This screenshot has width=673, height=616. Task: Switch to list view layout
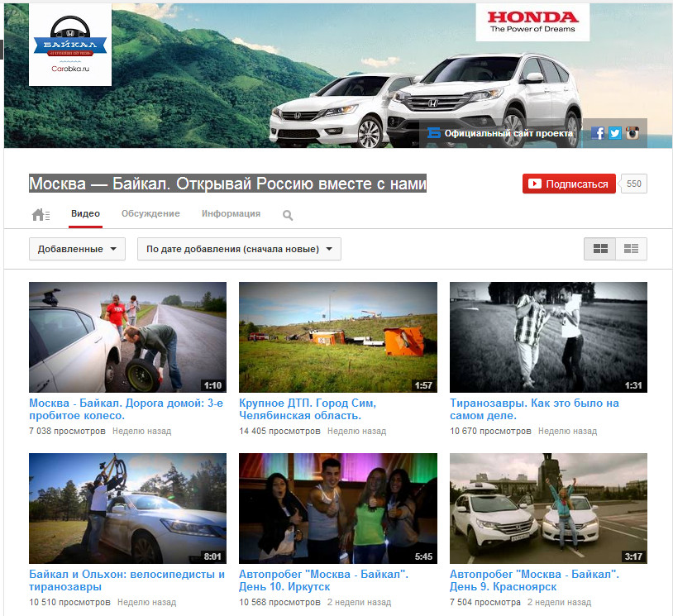[x=631, y=249]
